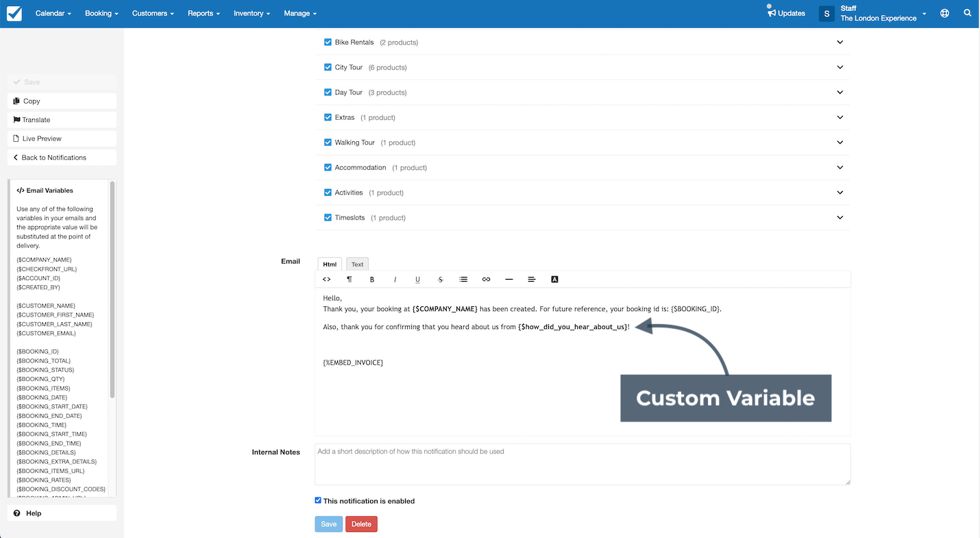Go Back to Notifications
The height and width of the screenshot is (538, 980).
[x=62, y=158]
